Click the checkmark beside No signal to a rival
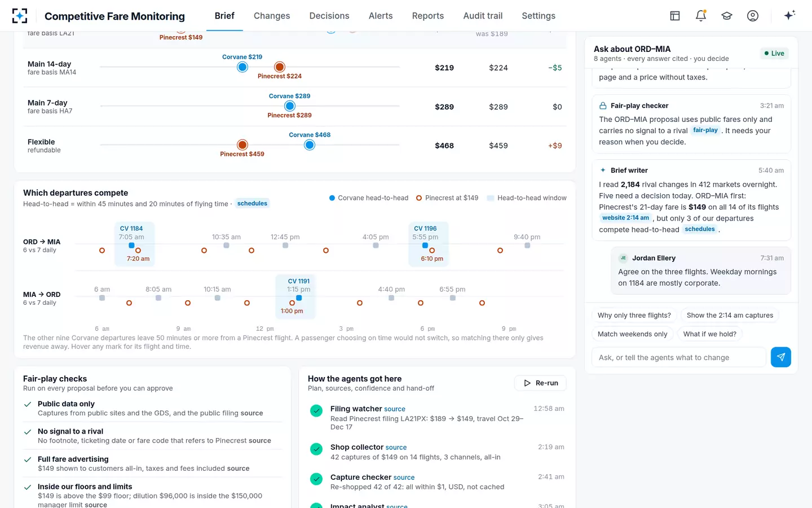Image resolution: width=812 pixels, height=508 pixels. point(28,432)
